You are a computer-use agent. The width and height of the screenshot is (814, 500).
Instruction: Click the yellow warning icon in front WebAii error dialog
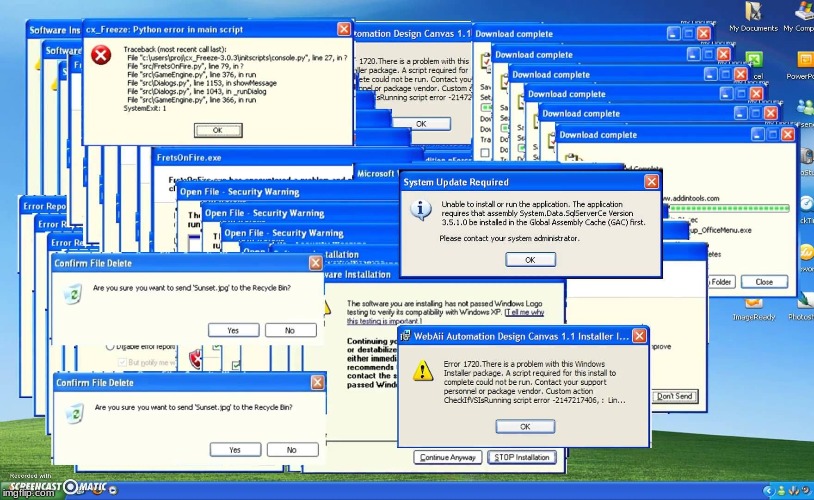click(x=423, y=371)
